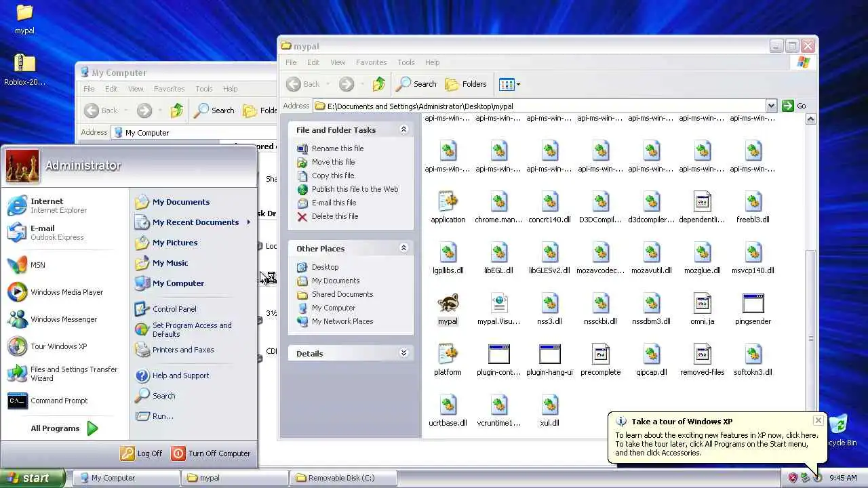Click Turn Off Computer button

[x=211, y=453]
